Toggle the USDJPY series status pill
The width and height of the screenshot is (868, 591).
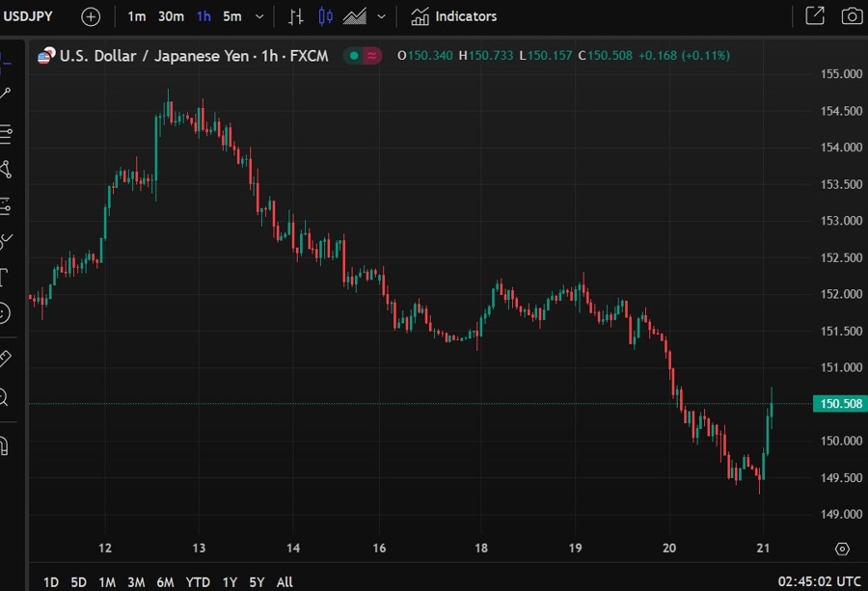click(x=362, y=56)
